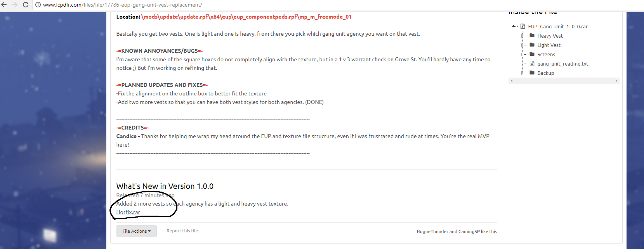
Task: Expand the Backup folder node
Action: [522, 73]
